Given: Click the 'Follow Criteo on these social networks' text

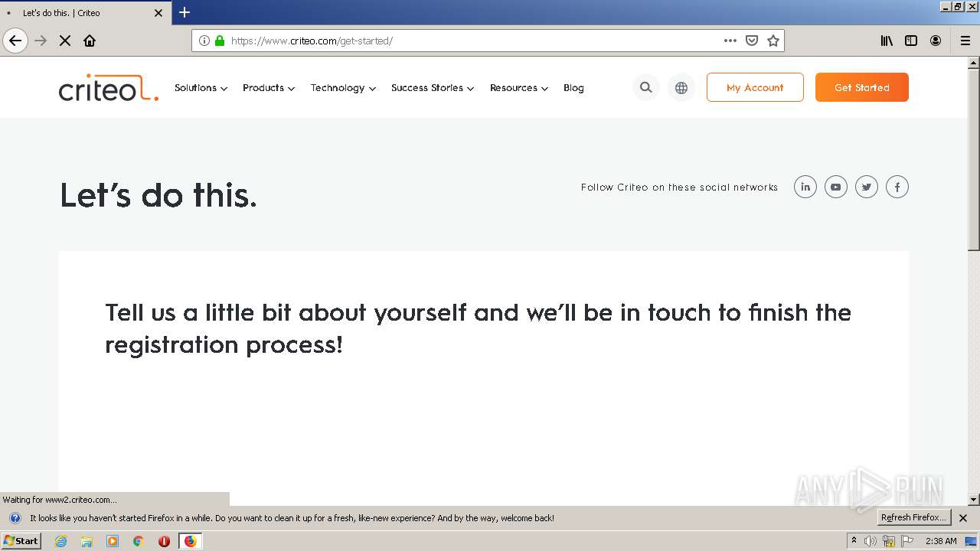Looking at the screenshot, I should point(679,187).
